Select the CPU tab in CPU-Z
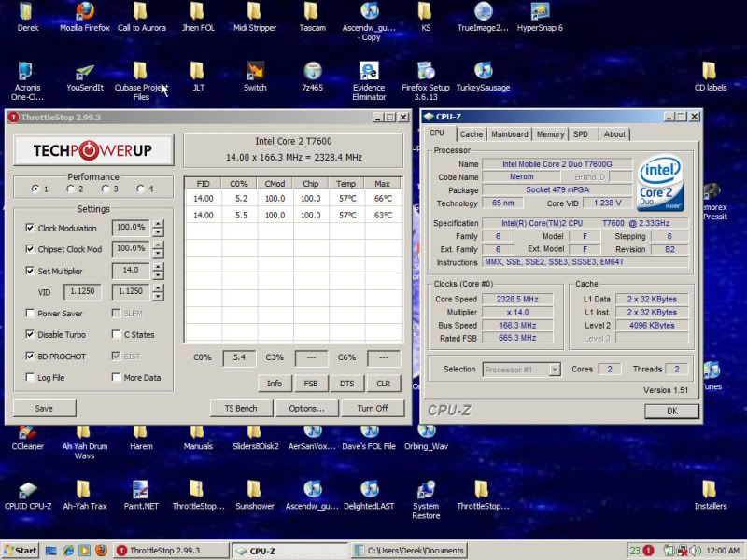Viewport: 747px width, 560px height. coord(437,133)
